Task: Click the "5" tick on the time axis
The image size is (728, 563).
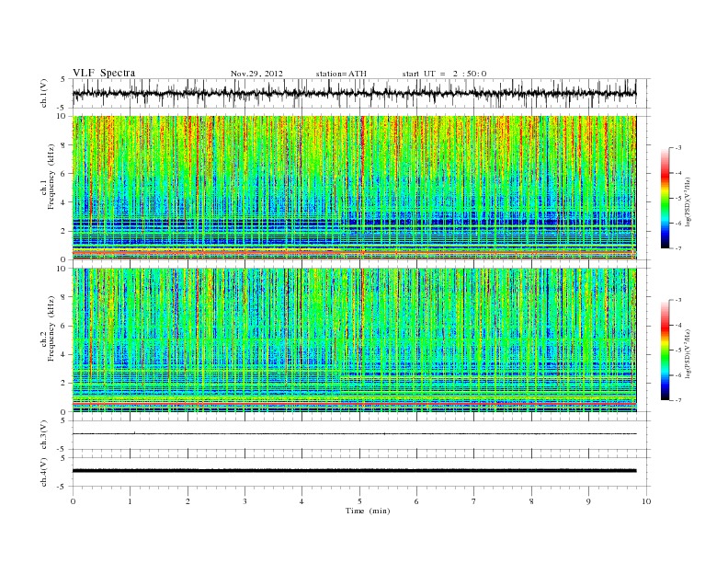Action: [359, 501]
